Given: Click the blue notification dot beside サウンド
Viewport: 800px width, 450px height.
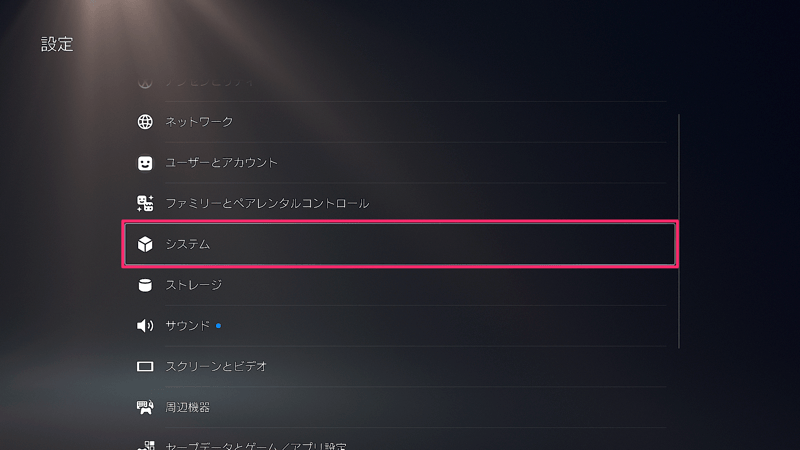Looking at the screenshot, I should click(x=218, y=325).
